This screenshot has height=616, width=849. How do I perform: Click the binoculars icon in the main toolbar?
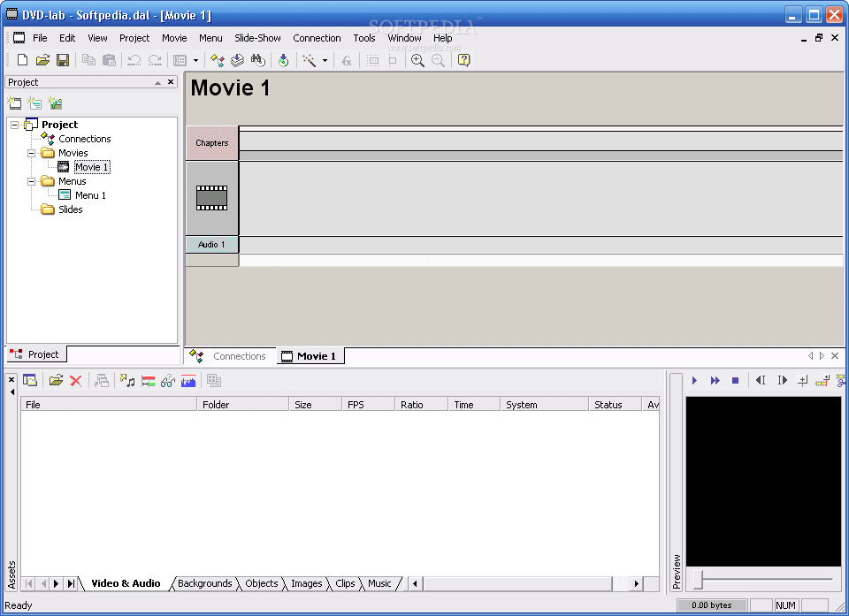(x=258, y=60)
